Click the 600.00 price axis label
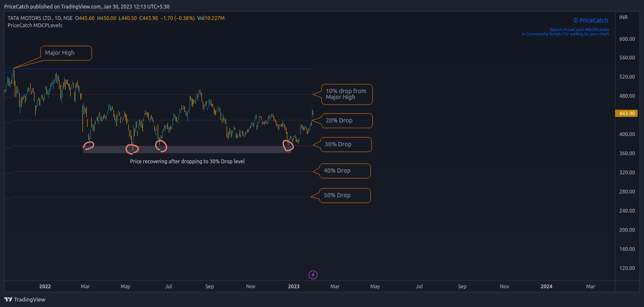This screenshot has width=644, height=307. point(627,39)
